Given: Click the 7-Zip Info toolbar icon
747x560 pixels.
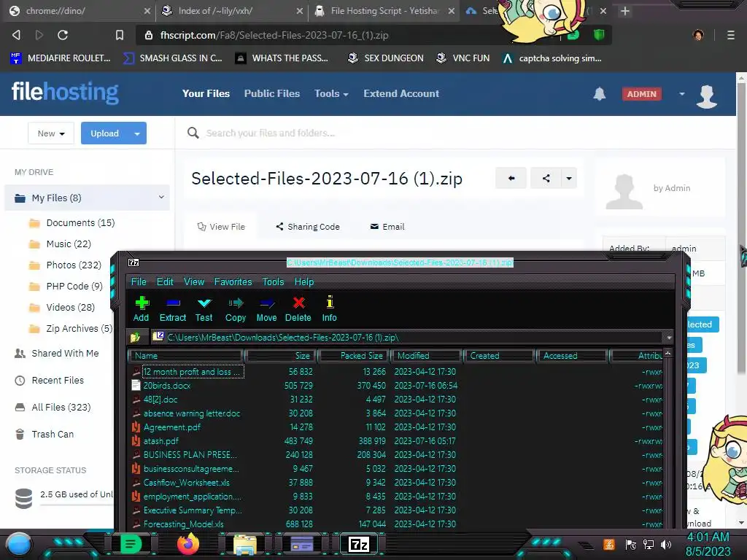Looking at the screenshot, I should (330, 302).
